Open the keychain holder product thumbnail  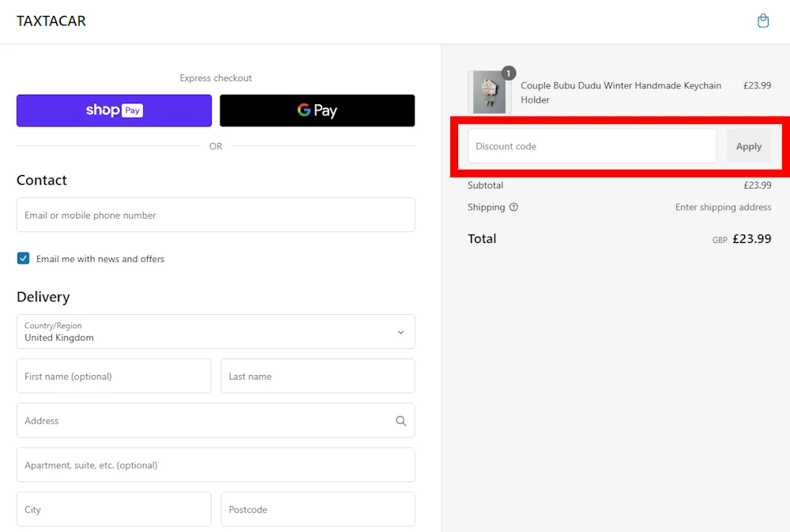[x=489, y=92]
